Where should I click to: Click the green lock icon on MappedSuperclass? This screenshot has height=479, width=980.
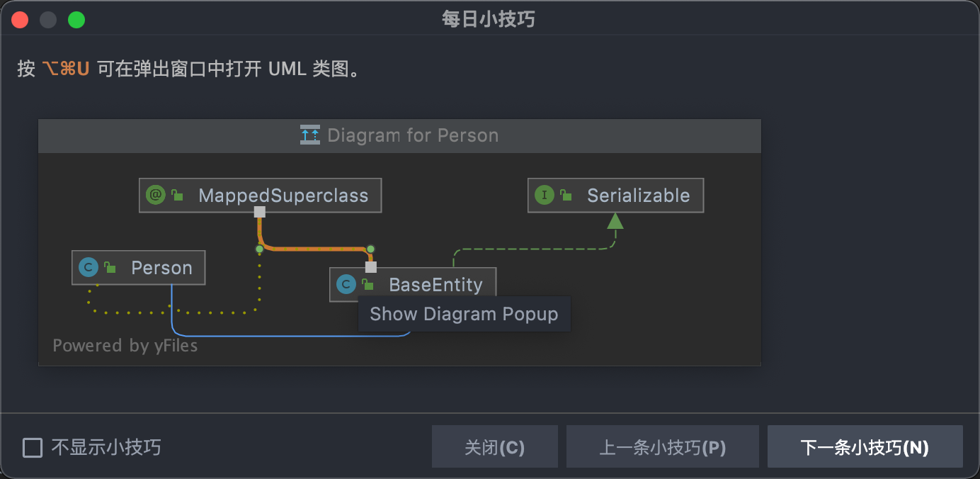click(177, 196)
